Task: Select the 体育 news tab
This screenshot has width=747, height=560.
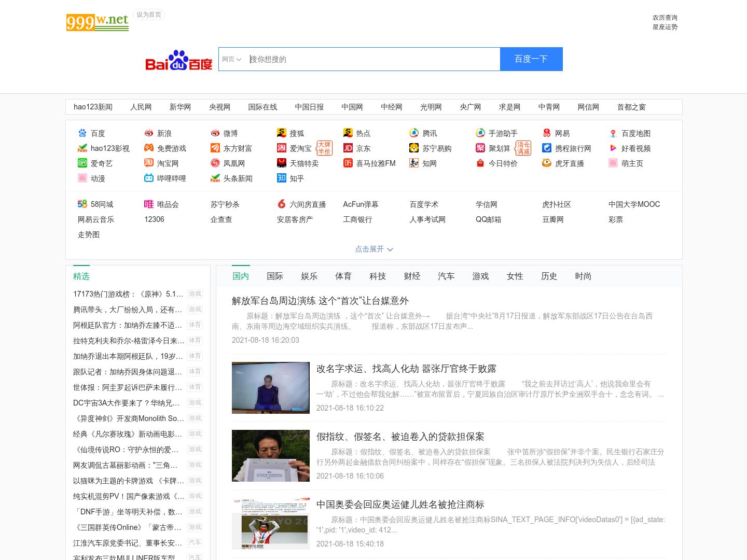Action: point(343,276)
